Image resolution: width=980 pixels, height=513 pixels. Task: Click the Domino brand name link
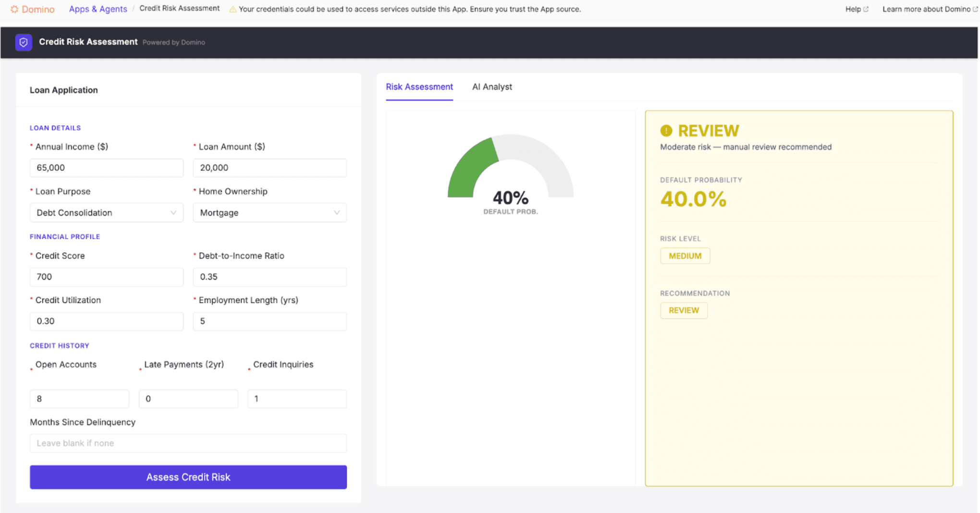tap(38, 9)
